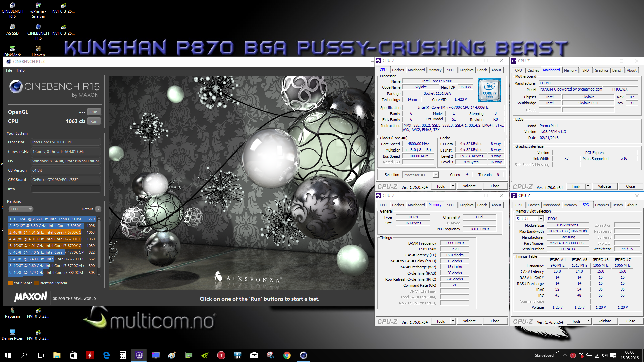This screenshot has height=362, width=644.
Task: Run the CPU test in Cinebench
Action: point(94,121)
